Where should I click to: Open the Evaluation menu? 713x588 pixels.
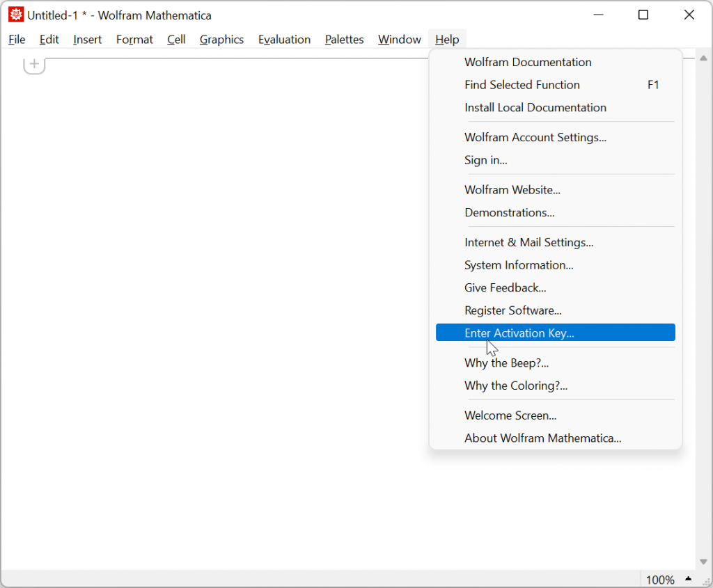(x=284, y=40)
